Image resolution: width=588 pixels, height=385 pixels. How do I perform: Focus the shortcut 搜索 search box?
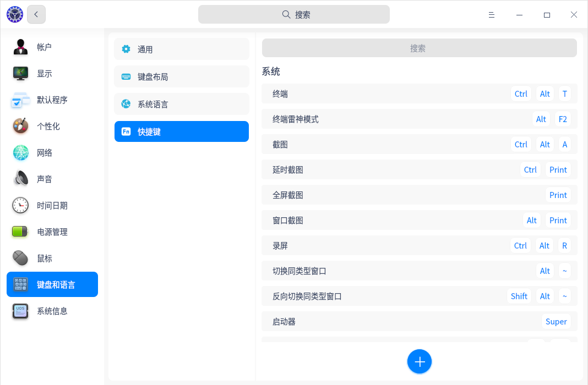(x=419, y=48)
